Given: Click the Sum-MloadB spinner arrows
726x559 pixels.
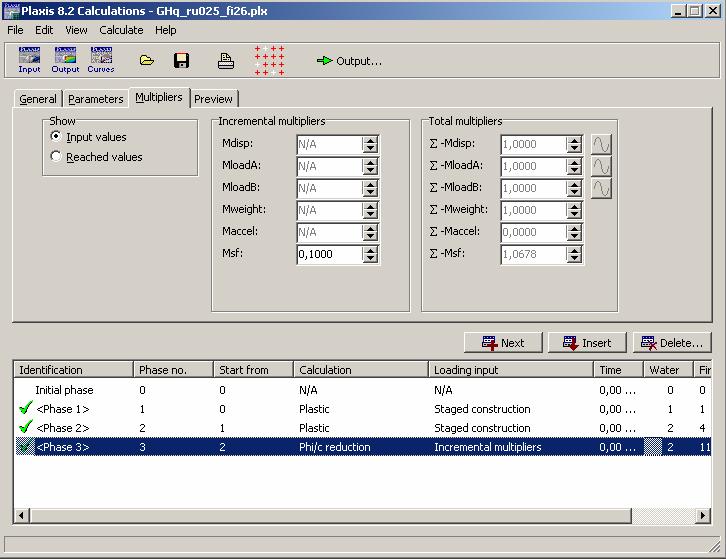Looking at the screenshot, I should [x=574, y=188].
